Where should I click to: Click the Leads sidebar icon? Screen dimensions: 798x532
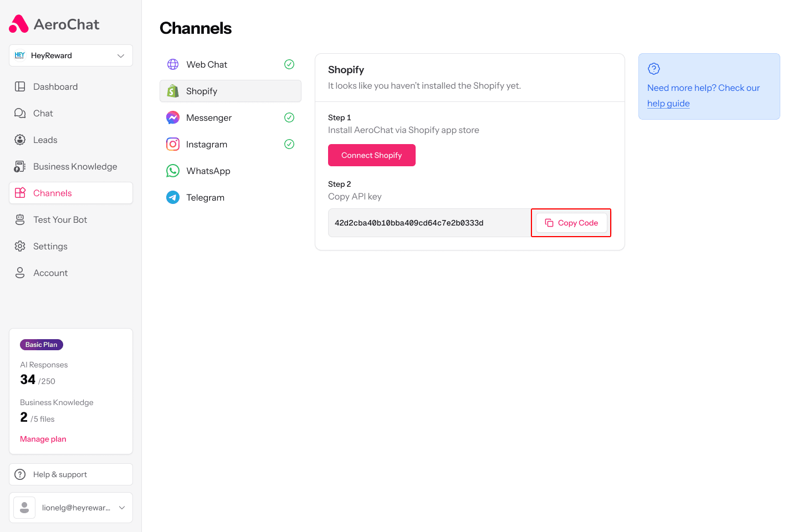(x=20, y=140)
